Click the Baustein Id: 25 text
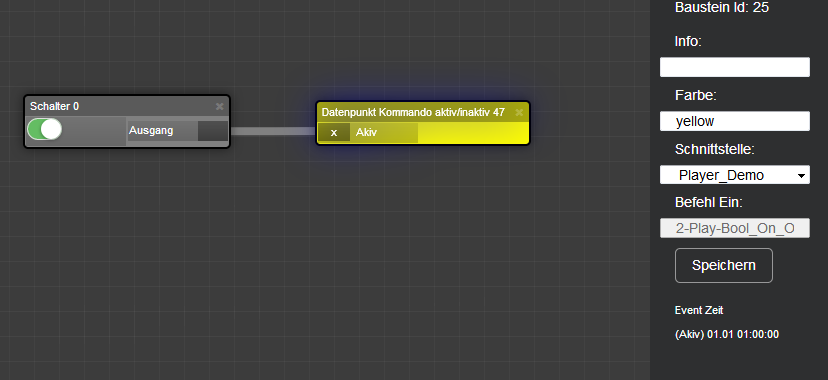 click(x=722, y=7)
